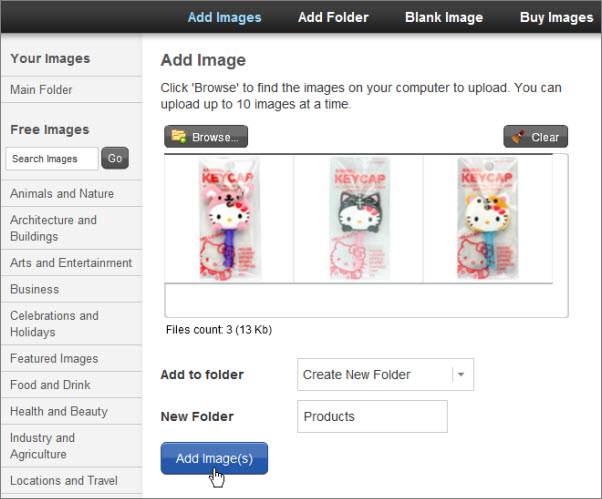The image size is (602, 499).
Task: Select Health and Beauty category
Action: pos(59,411)
